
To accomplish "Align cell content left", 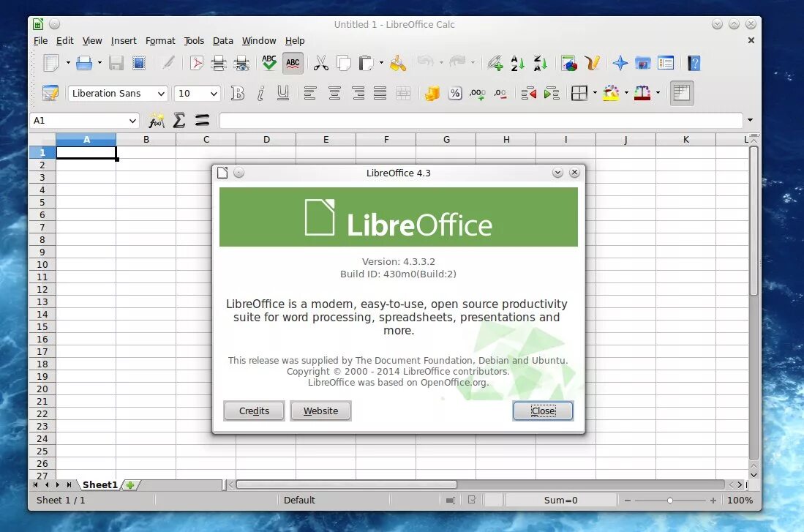I will (x=309, y=93).
